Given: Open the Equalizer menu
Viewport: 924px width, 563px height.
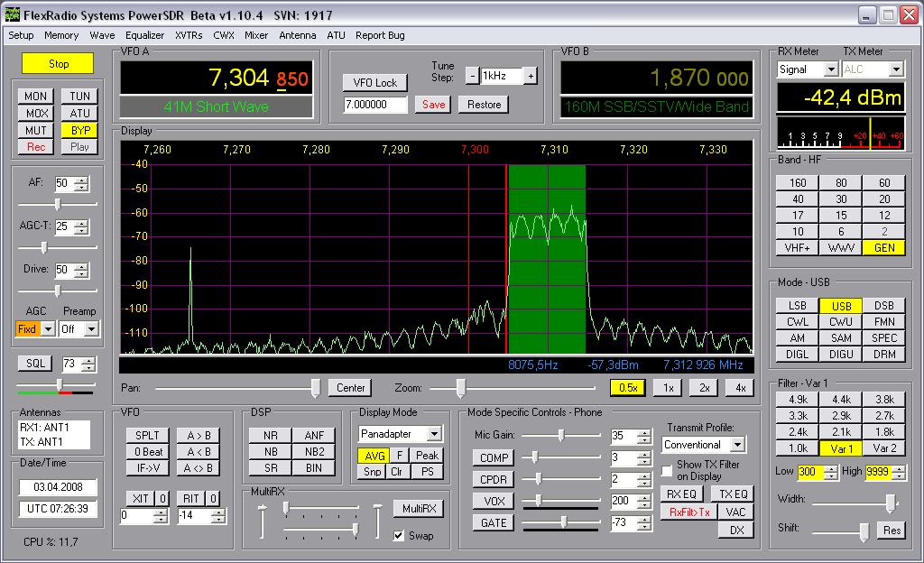Looking at the screenshot, I should click(145, 35).
